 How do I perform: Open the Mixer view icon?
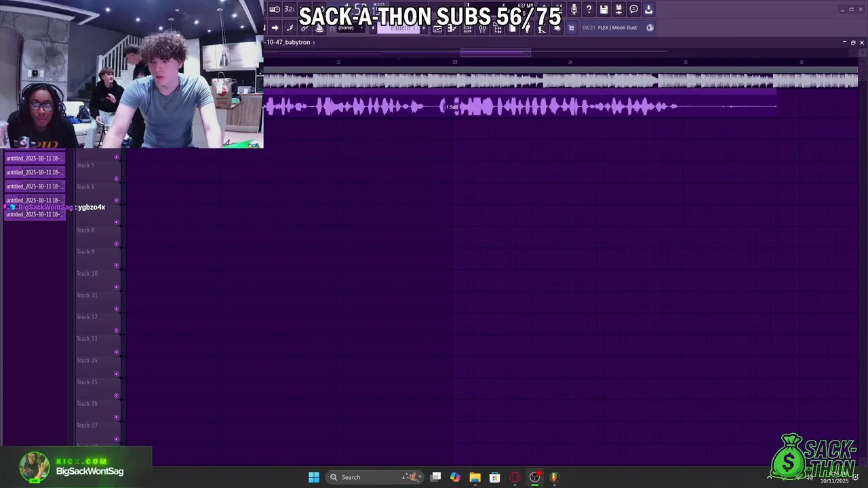coord(482,28)
